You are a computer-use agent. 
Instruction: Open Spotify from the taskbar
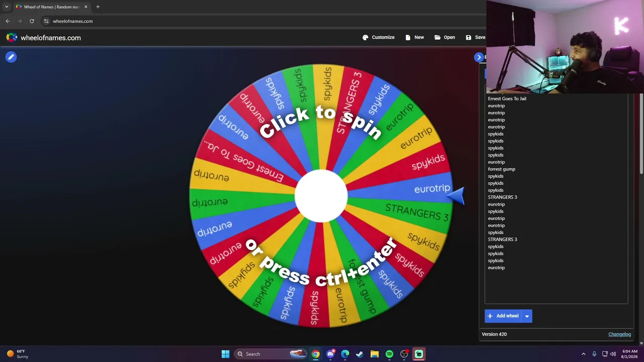(389, 354)
